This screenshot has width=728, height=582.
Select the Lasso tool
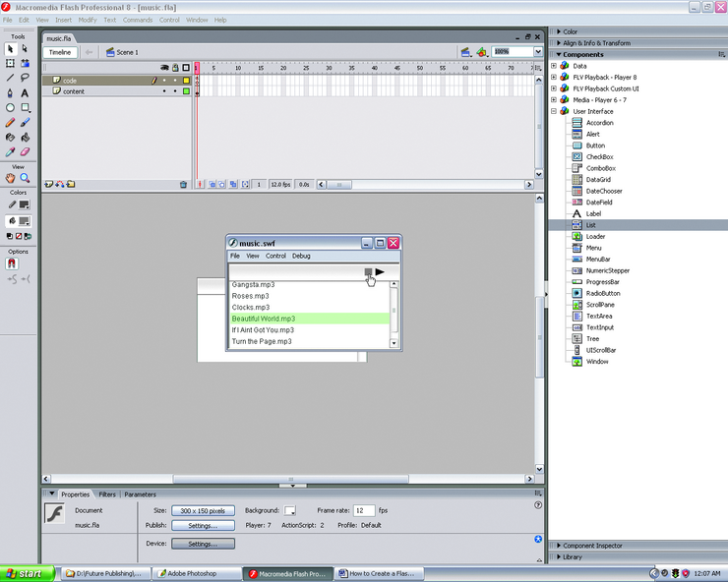25,78
